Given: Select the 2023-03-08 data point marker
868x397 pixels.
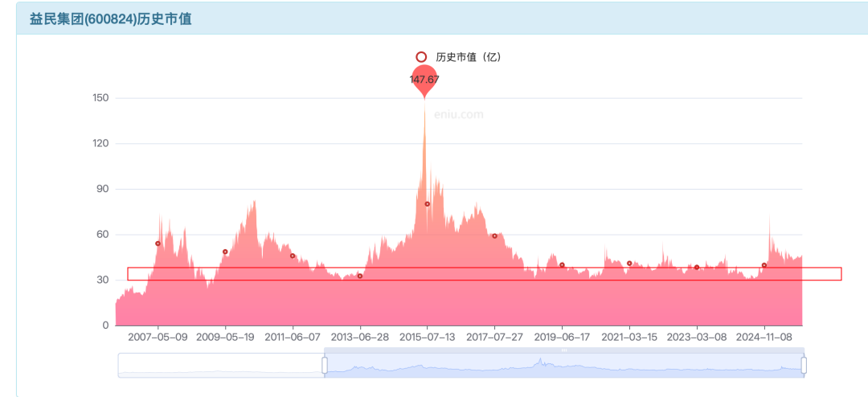Looking at the screenshot, I should pos(697,268).
